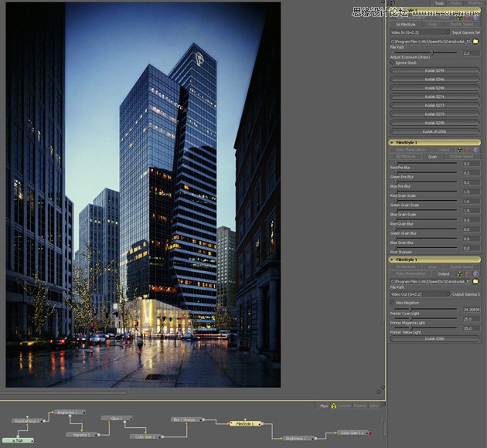Image resolution: width=487 pixels, height=448 pixels.
Task: Click the Adjust Exposure value field showing 2.2
Action: pos(472,53)
